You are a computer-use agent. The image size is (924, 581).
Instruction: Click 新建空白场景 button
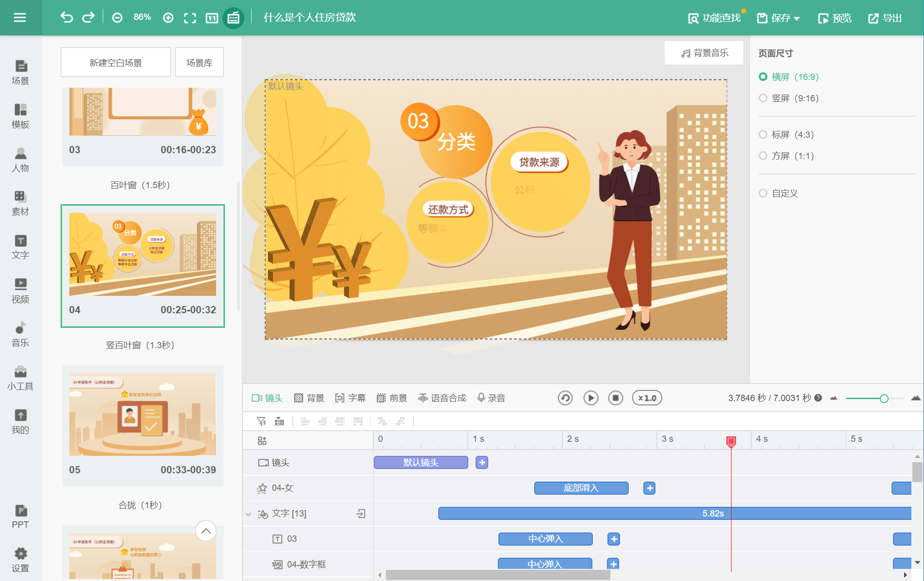pyautogui.click(x=116, y=63)
